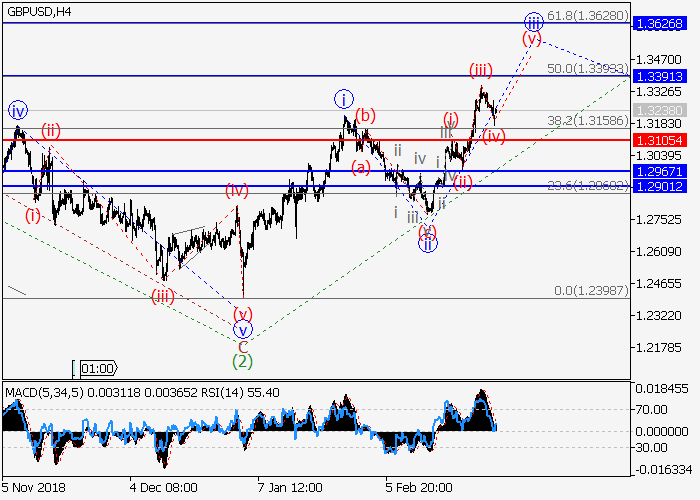700x500 pixels.
Task: Select the red (b) wave label
Action: [365, 116]
